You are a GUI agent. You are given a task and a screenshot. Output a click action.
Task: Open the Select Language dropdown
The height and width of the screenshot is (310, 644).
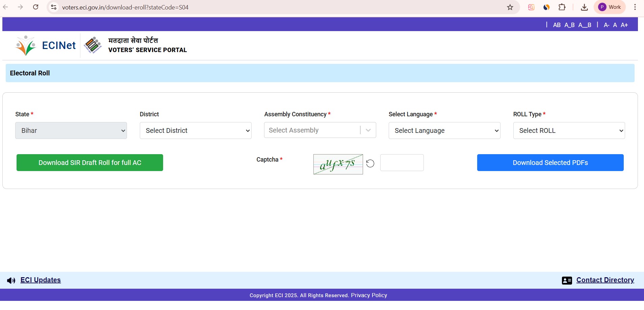(444, 130)
